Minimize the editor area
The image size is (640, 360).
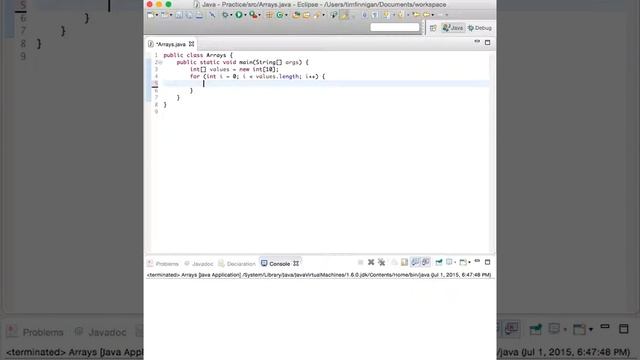(477, 42)
